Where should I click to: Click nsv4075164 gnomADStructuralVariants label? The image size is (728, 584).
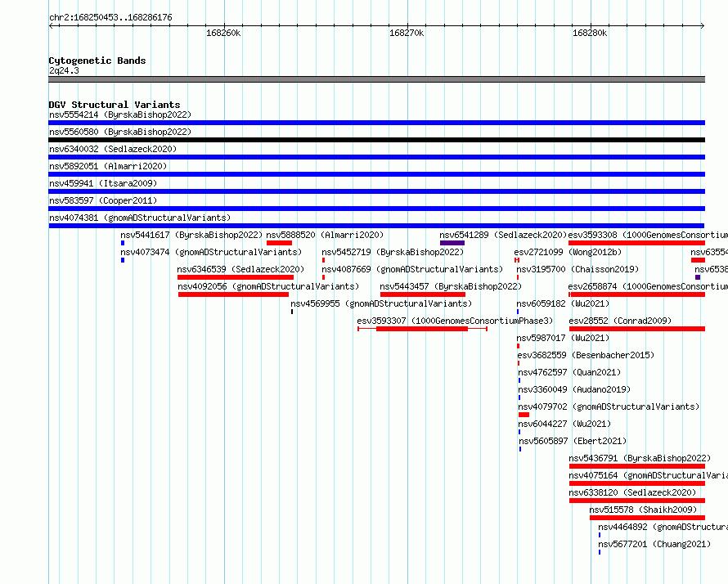click(648, 475)
